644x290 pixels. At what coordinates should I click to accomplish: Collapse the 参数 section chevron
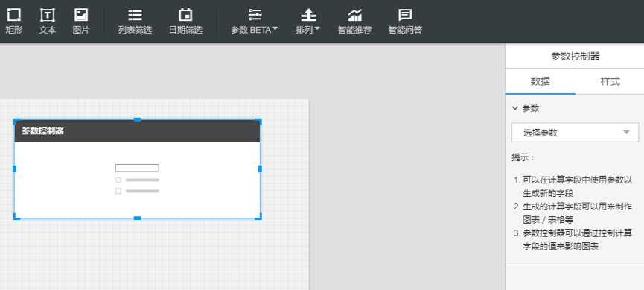[x=515, y=108]
